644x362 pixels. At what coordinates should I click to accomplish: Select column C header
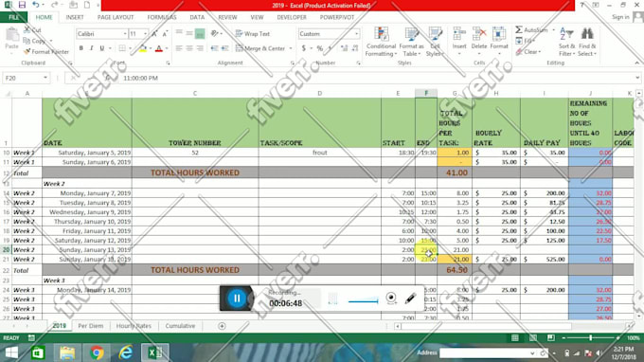(x=195, y=93)
